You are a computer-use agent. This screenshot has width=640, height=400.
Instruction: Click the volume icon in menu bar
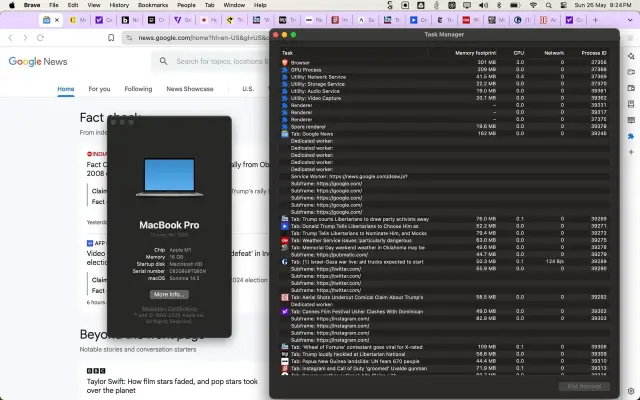[483, 5]
